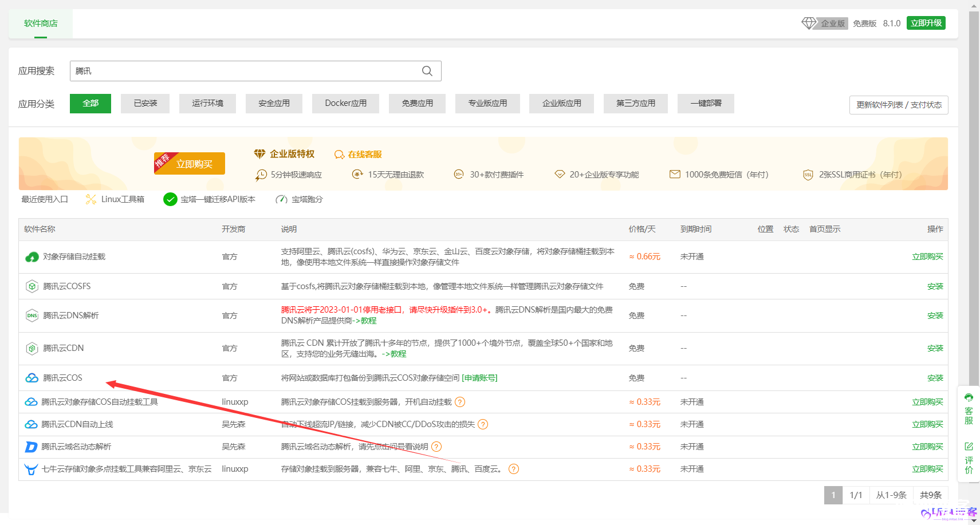Click 立即购买 for 腾讯云域名动态解析
980x525 pixels.
pyautogui.click(x=927, y=447)
